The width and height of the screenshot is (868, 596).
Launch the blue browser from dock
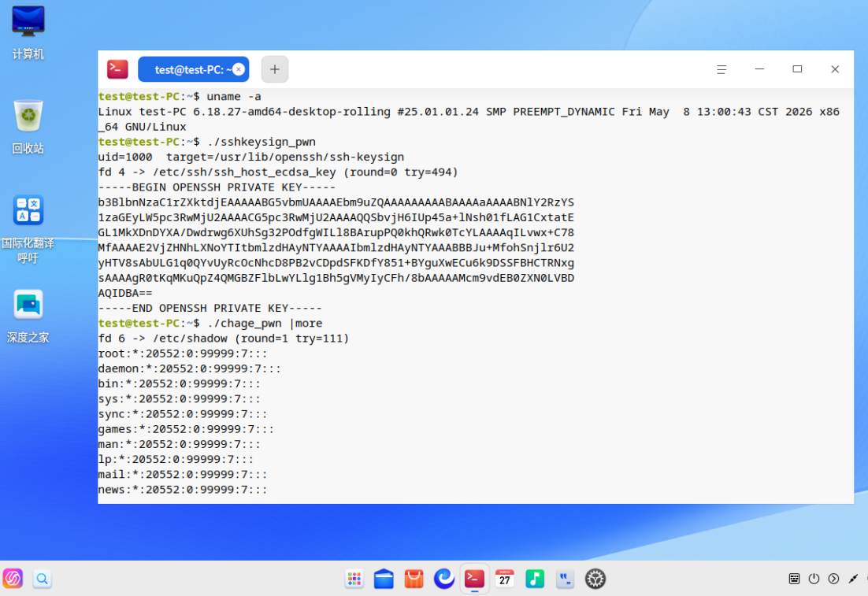[444, 579]
